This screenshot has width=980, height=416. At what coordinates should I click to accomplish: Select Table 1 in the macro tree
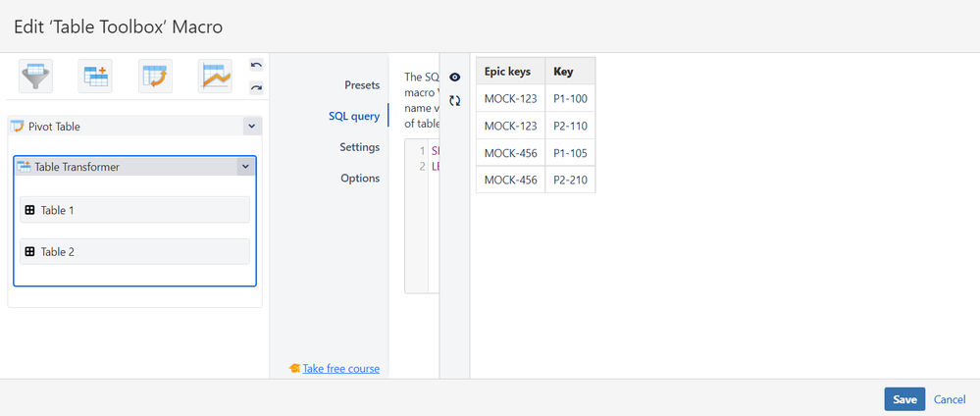pyautogui.click(x=134, y=210)
